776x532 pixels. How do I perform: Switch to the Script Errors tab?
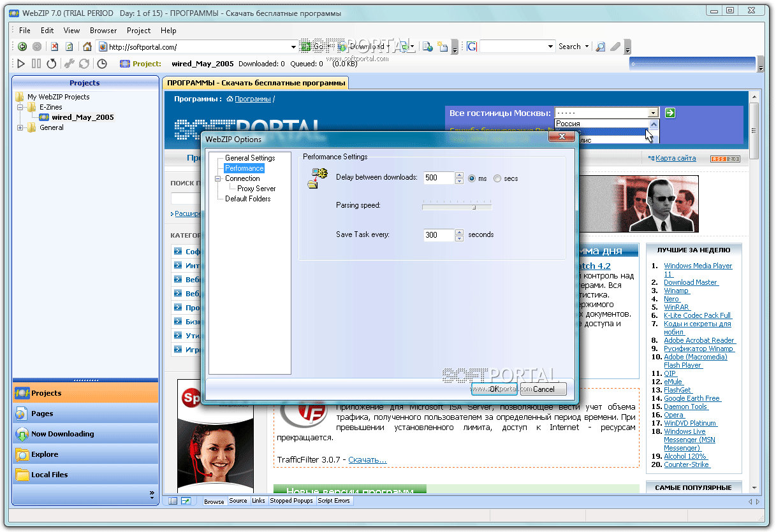click(x=333, y=501)
